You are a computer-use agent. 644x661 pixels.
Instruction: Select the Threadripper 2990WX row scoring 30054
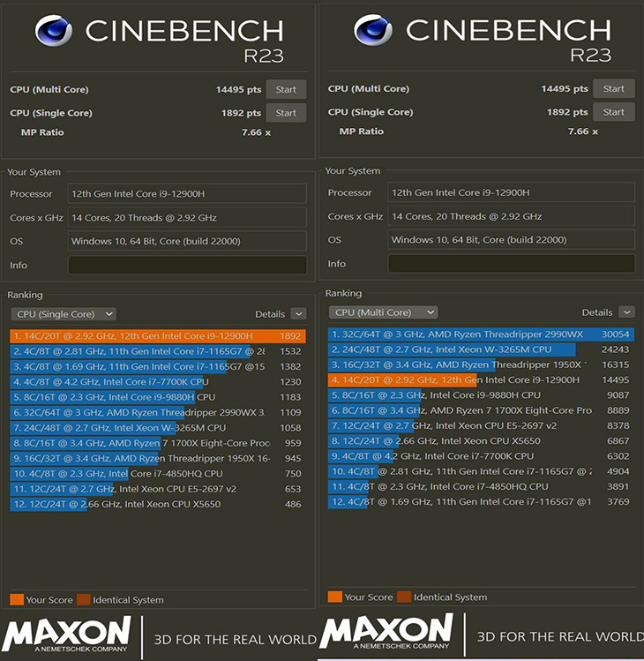click(481, 334)
